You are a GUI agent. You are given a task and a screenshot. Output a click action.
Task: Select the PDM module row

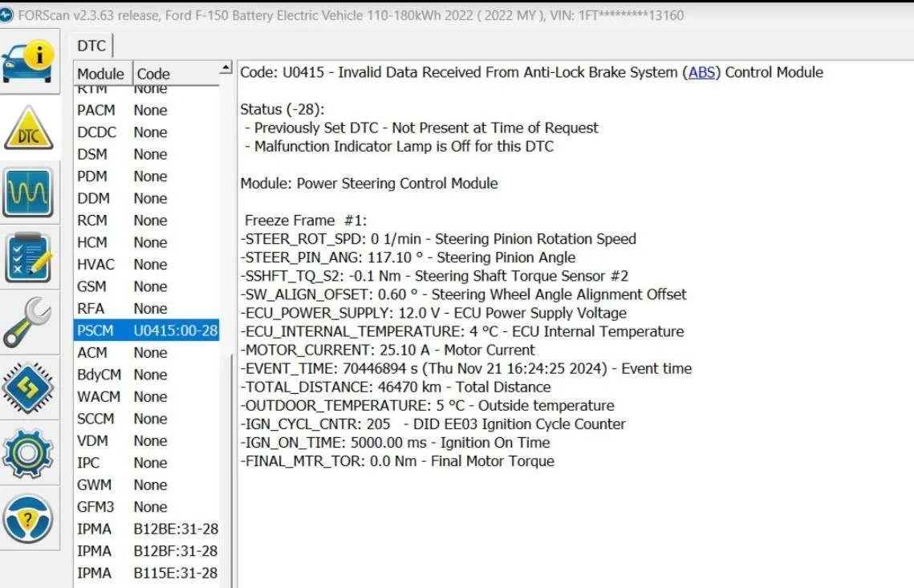[146, 176]
